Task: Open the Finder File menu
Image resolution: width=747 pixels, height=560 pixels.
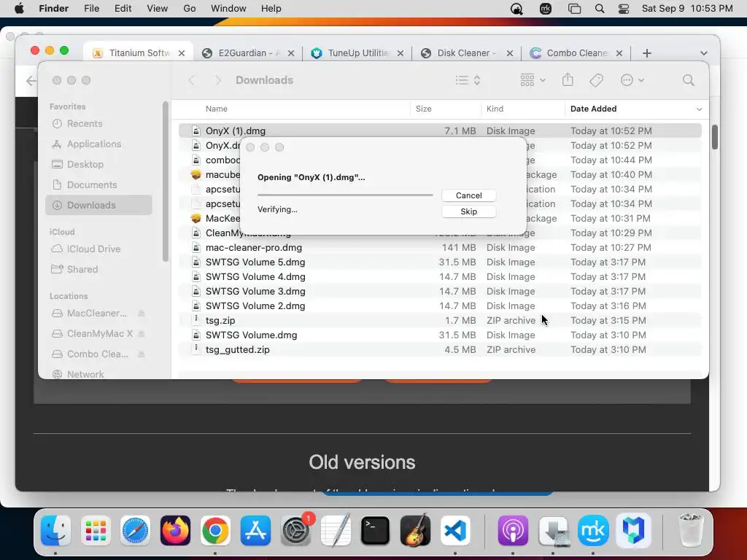Action: point(91,9)
